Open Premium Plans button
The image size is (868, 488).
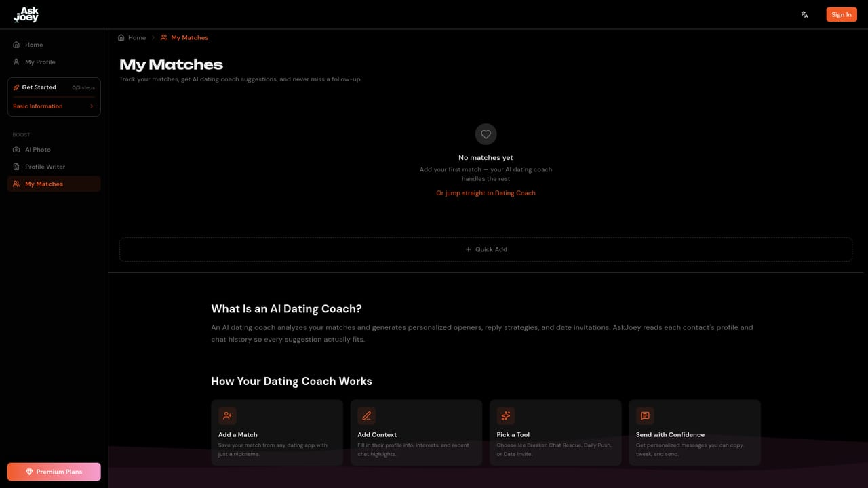coord(54,472)
